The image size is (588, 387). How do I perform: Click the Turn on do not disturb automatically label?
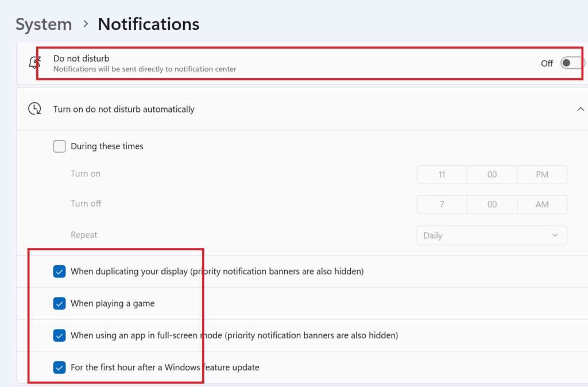pyautogui.click(x=124, y=109)
